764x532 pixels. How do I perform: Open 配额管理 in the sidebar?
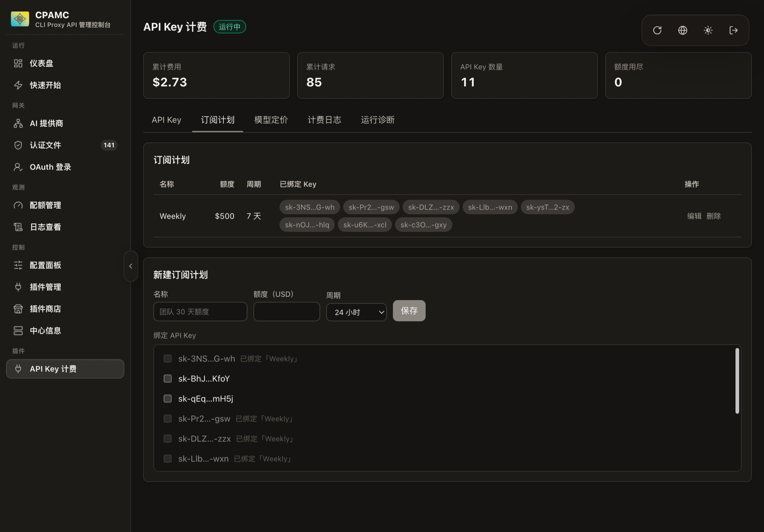65,205
